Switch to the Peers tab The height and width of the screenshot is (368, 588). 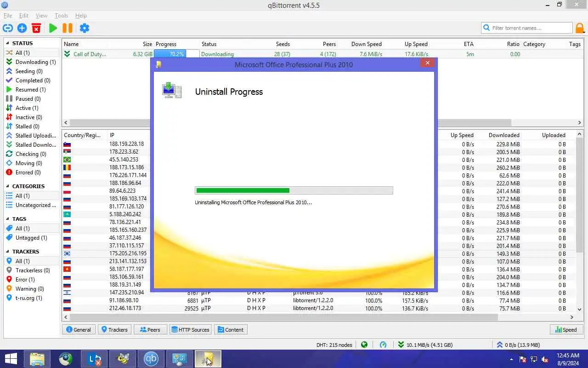pyautogui.click(x=150, y=330)
